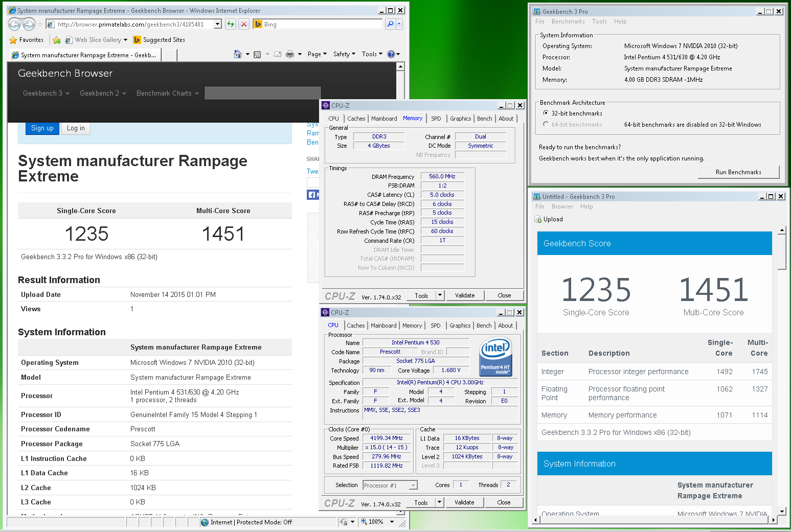Click the Sign up button
This screenshot has height=532, width=791.
click(42, 128)
